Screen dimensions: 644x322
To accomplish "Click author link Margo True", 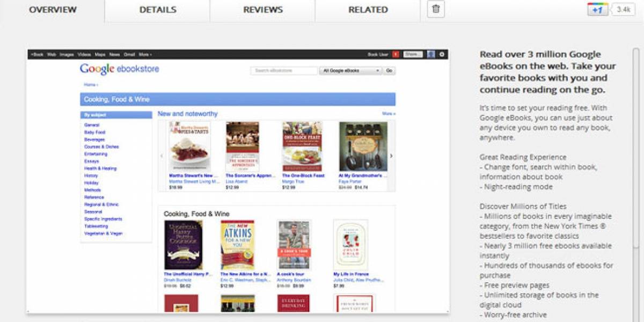I will click(292, 181).
